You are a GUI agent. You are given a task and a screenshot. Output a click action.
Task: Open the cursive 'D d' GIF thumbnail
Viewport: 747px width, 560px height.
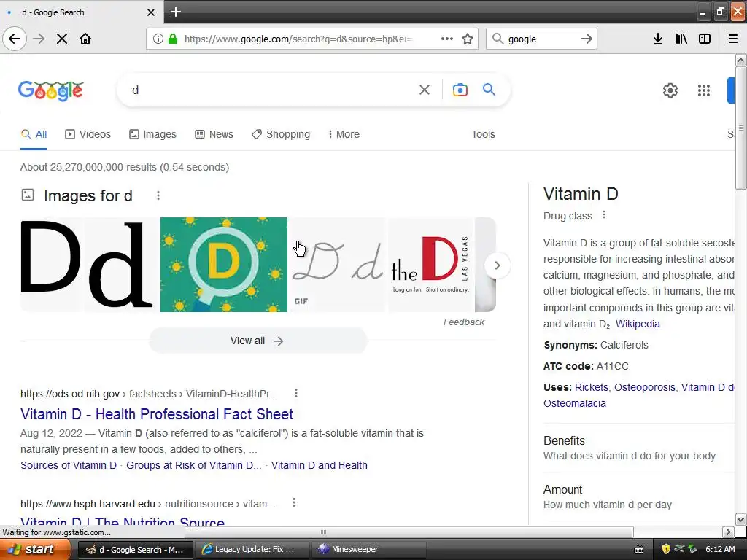[338, 265]
